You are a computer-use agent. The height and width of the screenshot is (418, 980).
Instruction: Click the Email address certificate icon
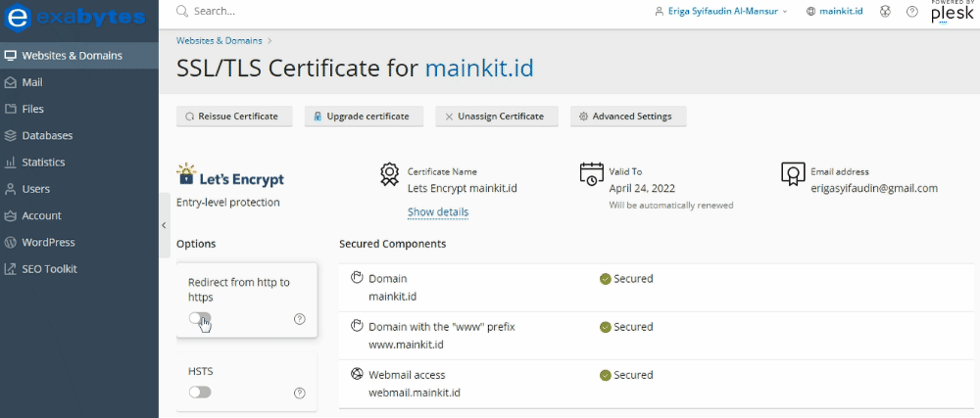point(792,174)
